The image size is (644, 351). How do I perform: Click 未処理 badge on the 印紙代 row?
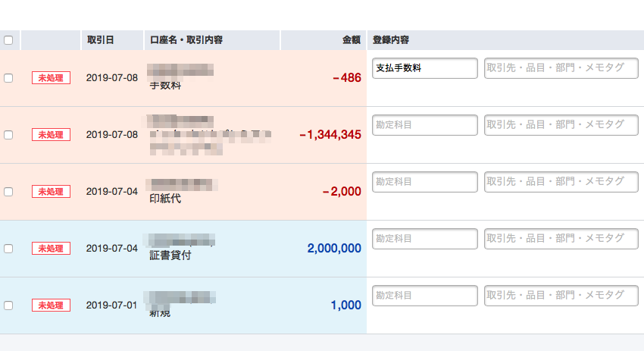coord(51,192)
